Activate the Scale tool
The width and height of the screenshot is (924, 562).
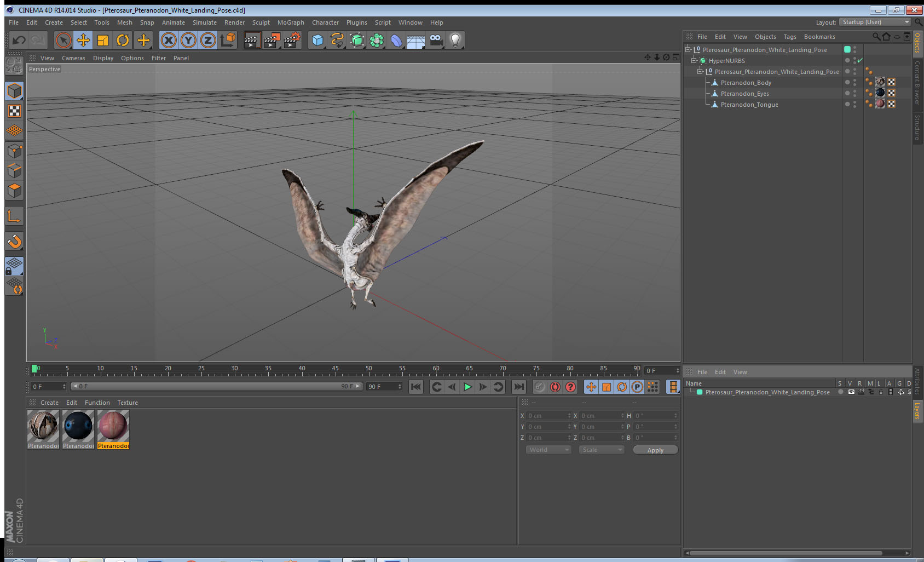103,40
